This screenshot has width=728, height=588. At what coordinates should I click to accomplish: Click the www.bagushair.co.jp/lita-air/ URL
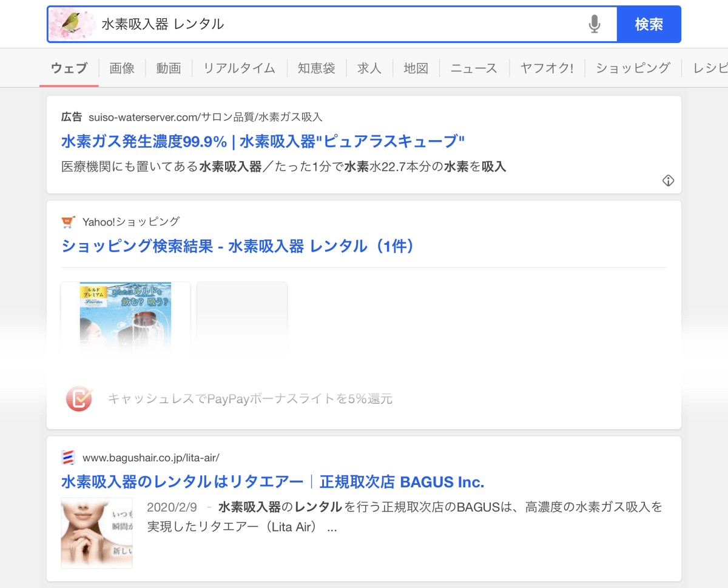point(151,458)
